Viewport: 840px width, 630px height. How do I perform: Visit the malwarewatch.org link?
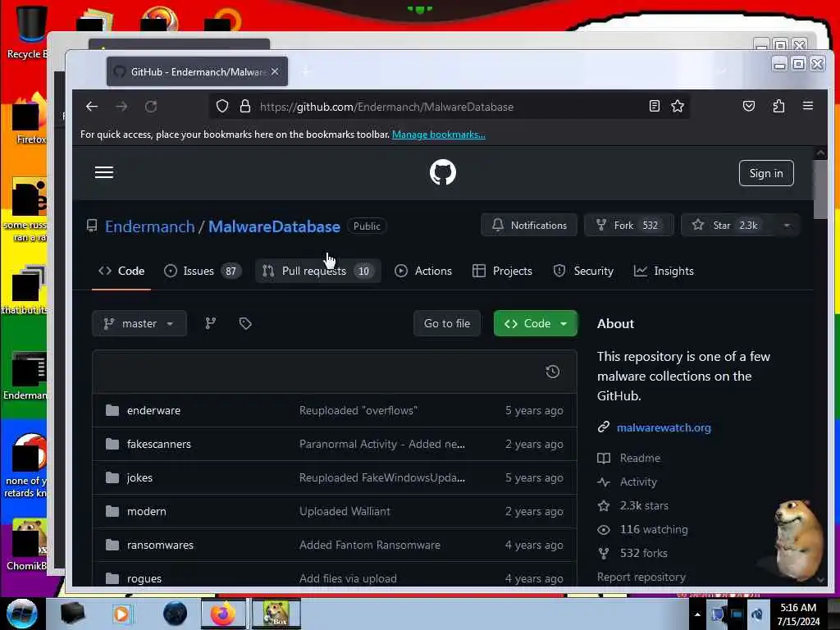click(664, 427)
